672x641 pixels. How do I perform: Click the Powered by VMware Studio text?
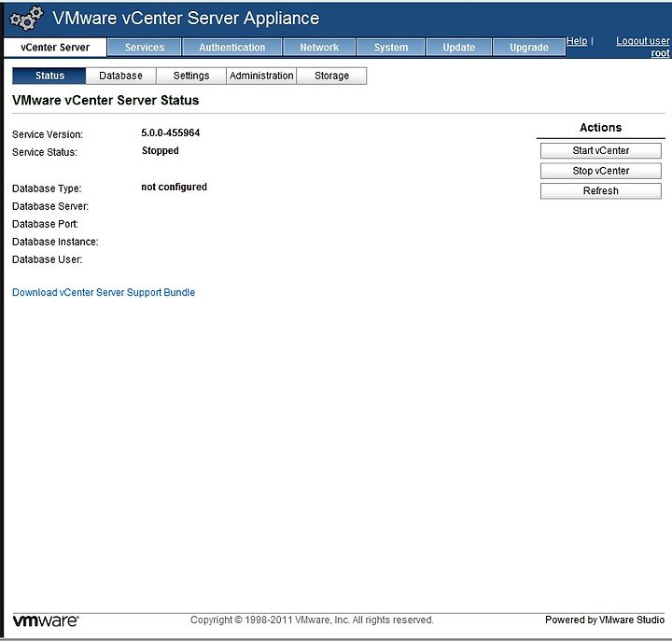pos(605,620)
